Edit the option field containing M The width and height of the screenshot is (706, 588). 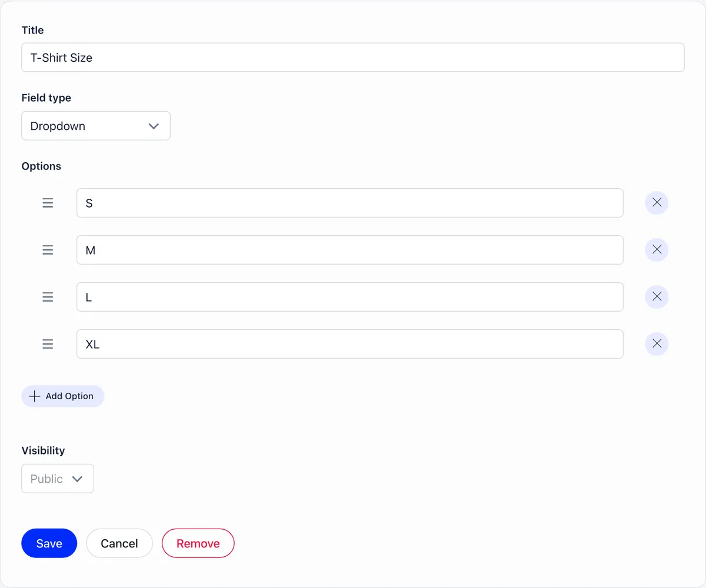click(350, 250)
